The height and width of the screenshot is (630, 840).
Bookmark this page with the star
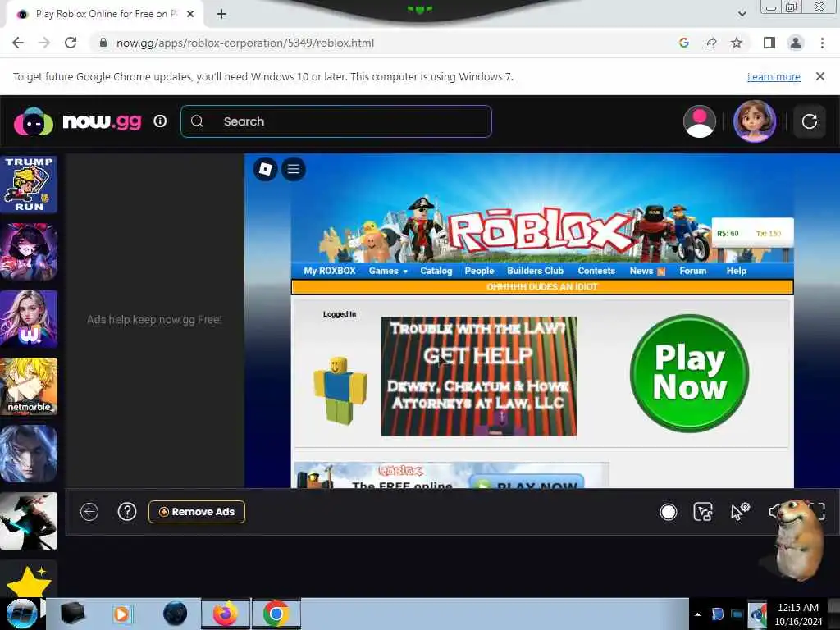click(x=737, y=43)
